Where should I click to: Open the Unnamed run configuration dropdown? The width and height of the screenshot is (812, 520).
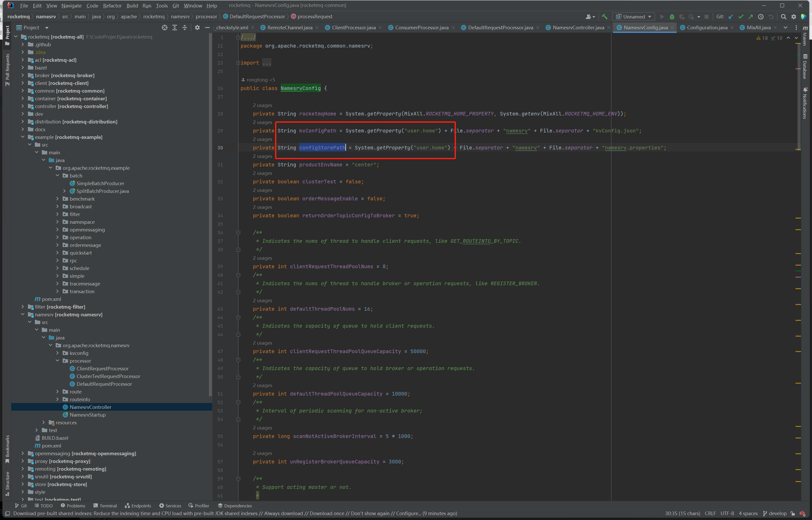[633, 16]
